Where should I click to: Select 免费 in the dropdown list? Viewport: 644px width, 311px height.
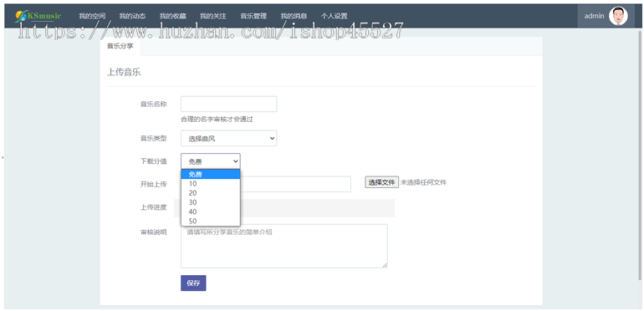point(211,174)
